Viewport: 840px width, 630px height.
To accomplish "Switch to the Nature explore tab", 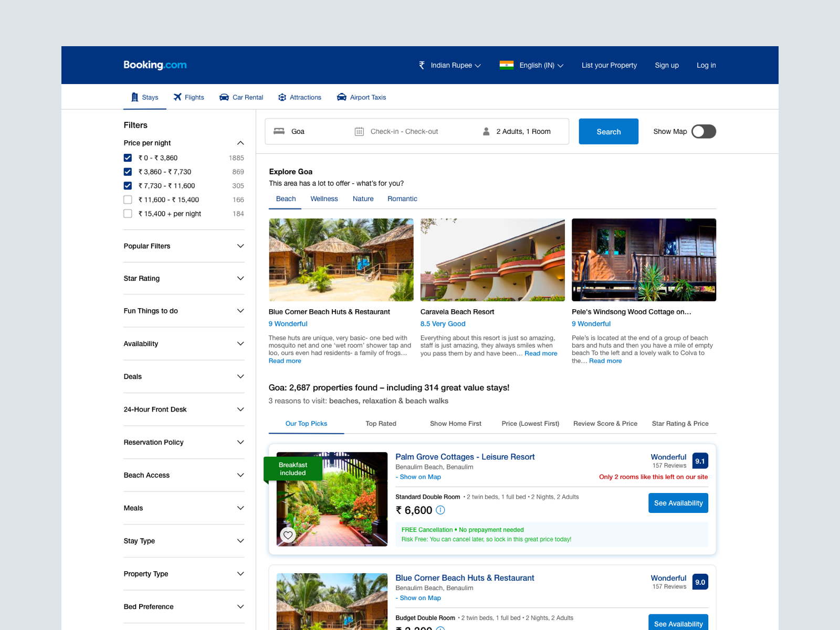I will [363, 199].
